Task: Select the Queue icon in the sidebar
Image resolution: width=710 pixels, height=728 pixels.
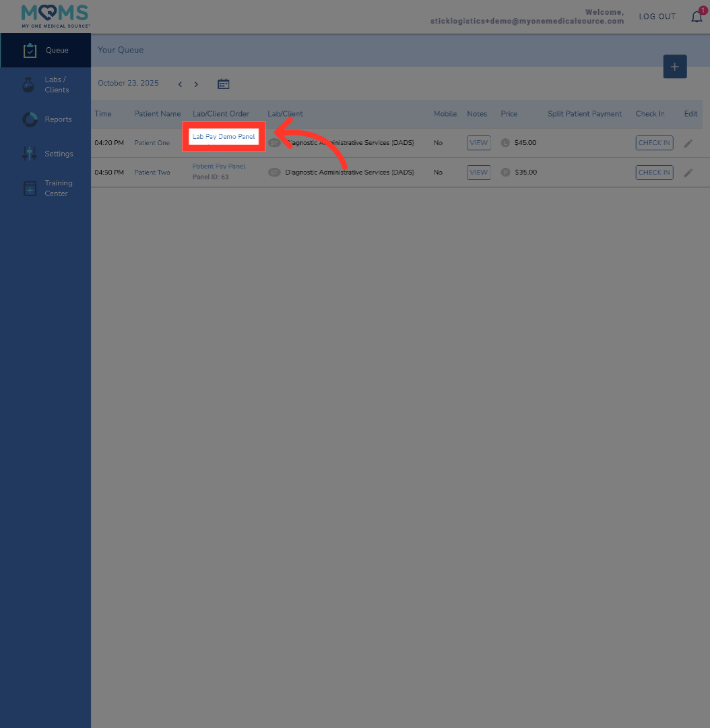Action: (30, 50)
